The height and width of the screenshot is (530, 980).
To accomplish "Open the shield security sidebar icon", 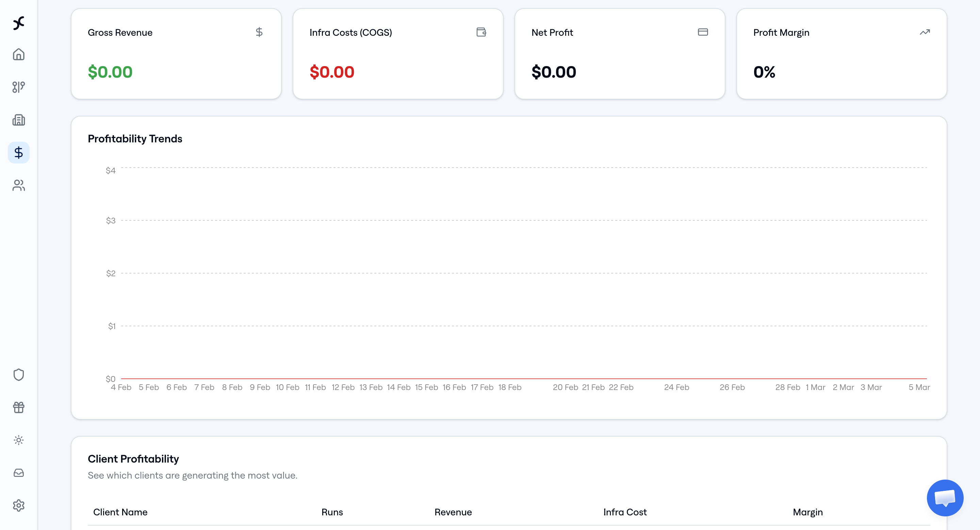I will coord(18,375).
